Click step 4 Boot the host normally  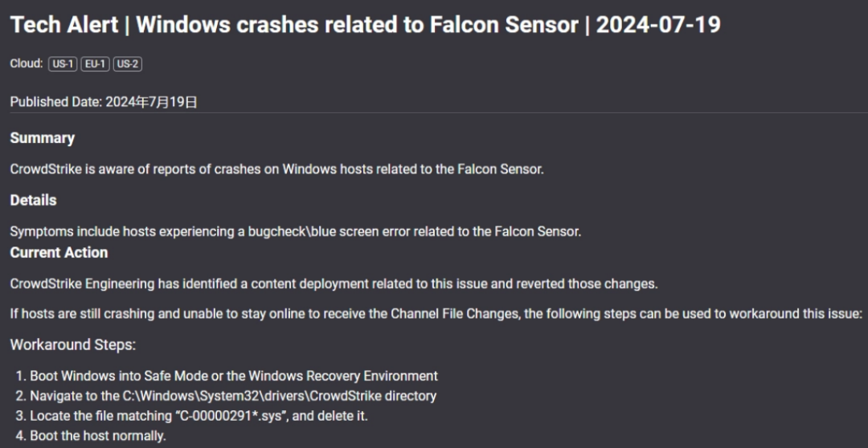click(x=97, y=436)
